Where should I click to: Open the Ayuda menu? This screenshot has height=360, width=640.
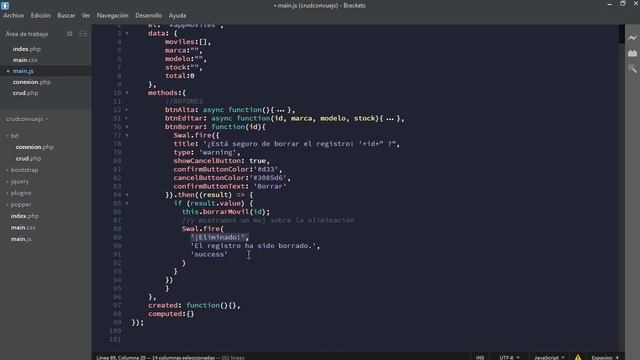click(x=178, y=16)
